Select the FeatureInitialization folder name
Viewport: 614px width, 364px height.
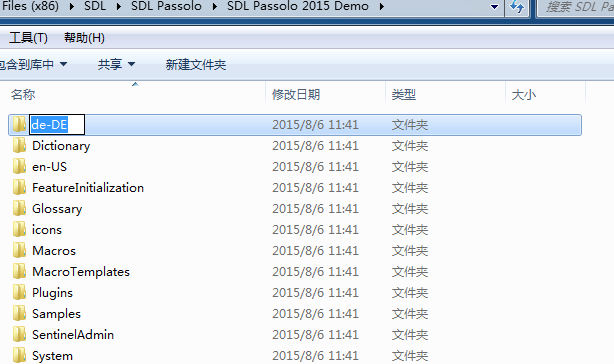point(88,187)
